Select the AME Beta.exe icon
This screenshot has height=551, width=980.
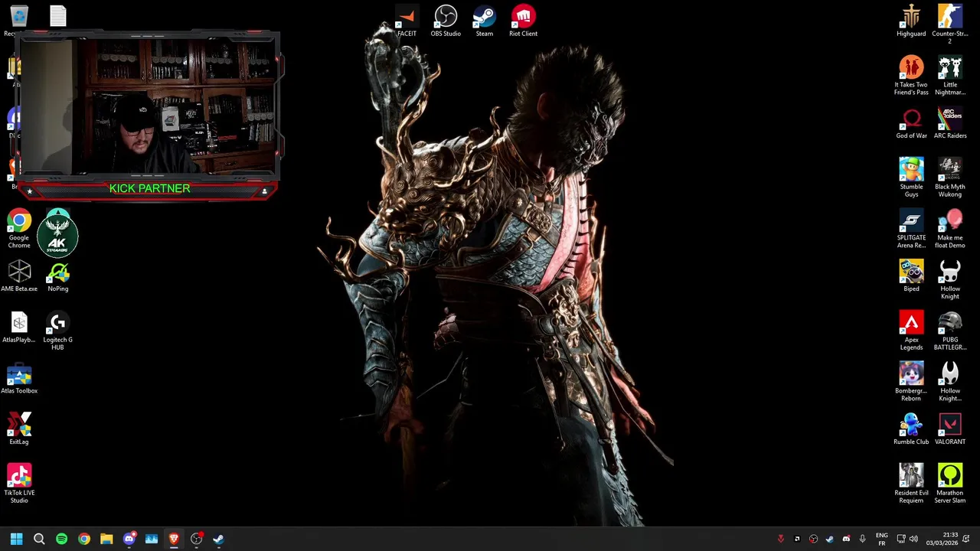click(19, 276)
